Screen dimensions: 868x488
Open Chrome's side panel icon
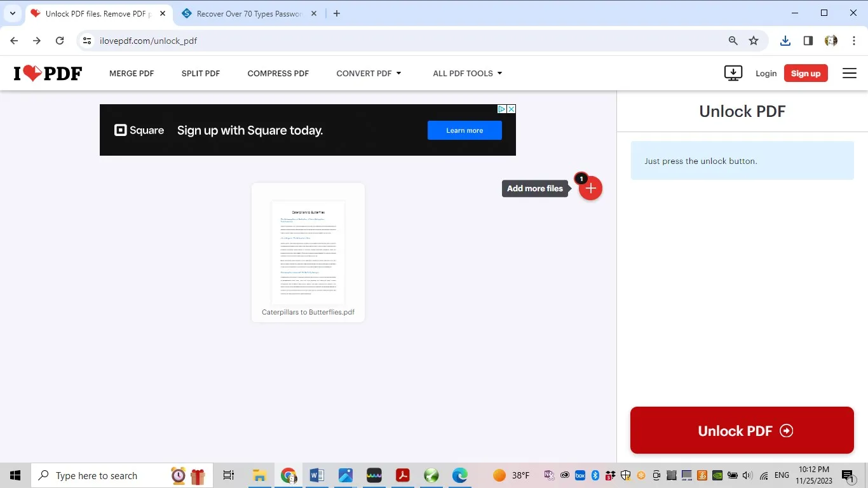pos(808,41)
